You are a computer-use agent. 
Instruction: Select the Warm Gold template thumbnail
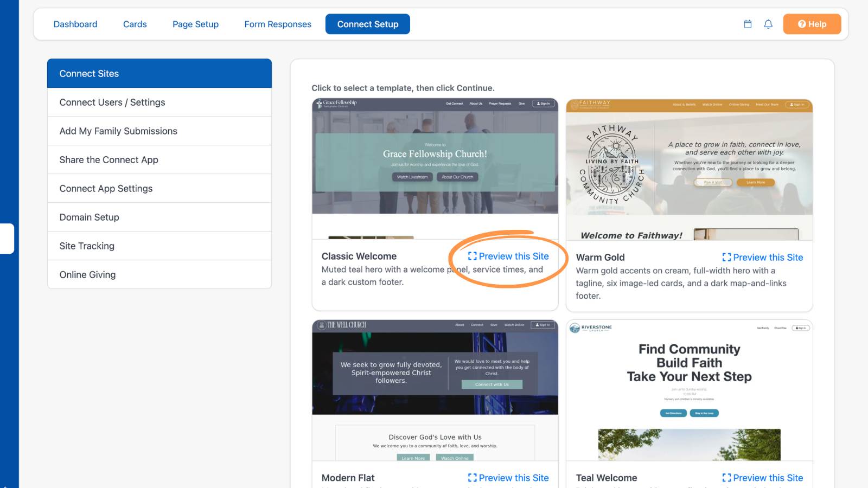(x=690, y=170)
